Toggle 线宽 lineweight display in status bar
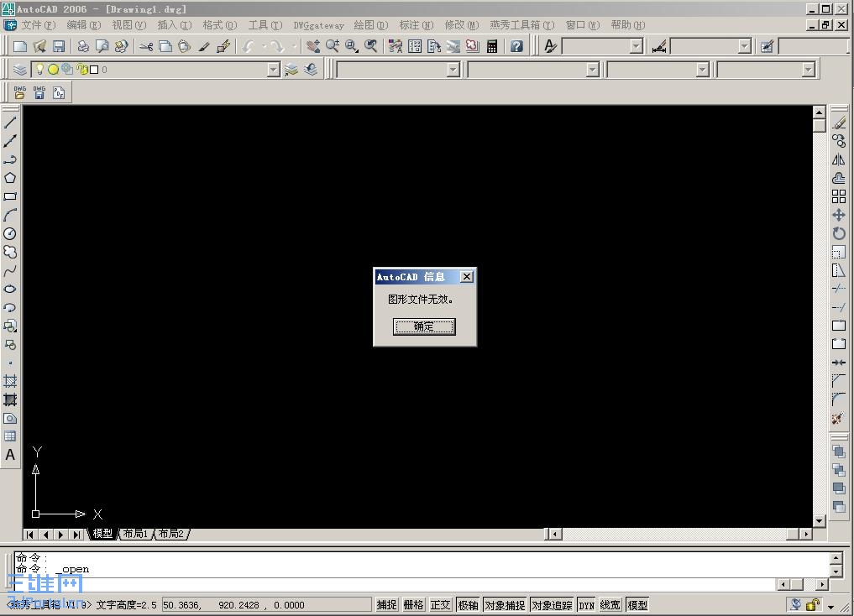The height and width of the screenshot is (616, 854). click(610, 604)
